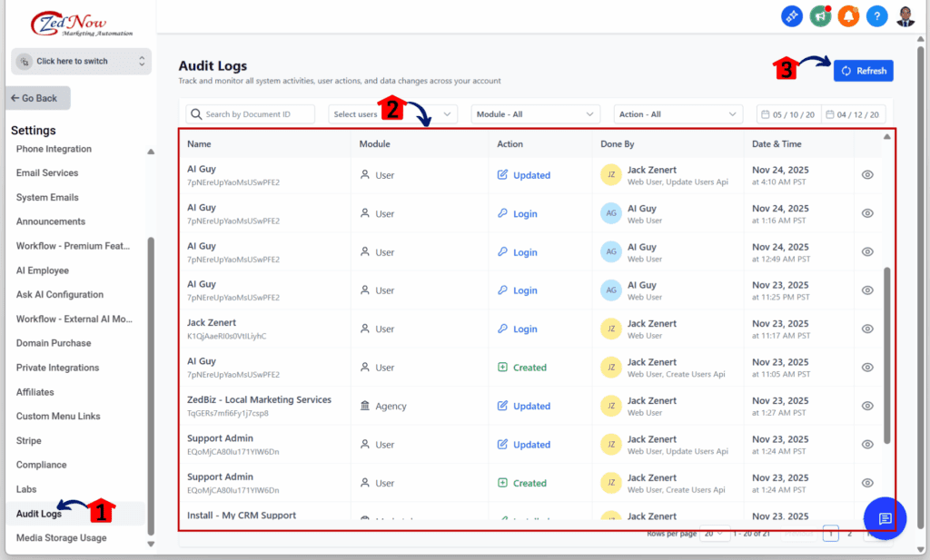
Task: Open the notifications bell icon
Action: (x=848, y=15)
